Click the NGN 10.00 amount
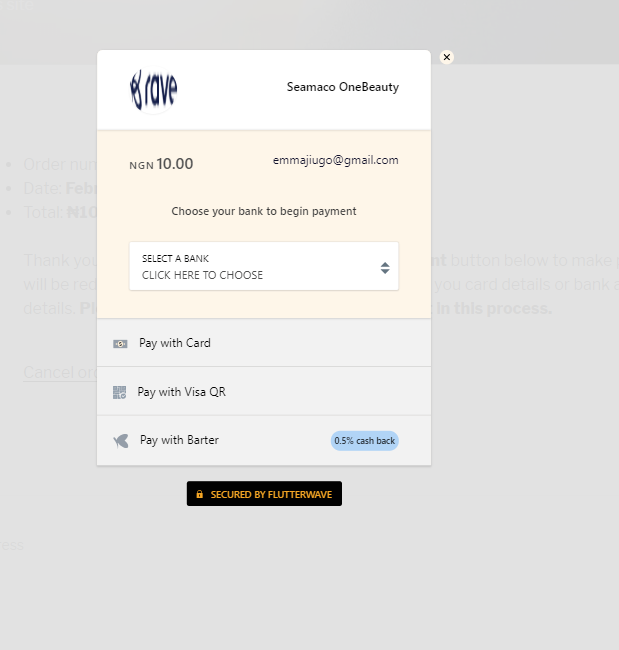 coord(161,164)
